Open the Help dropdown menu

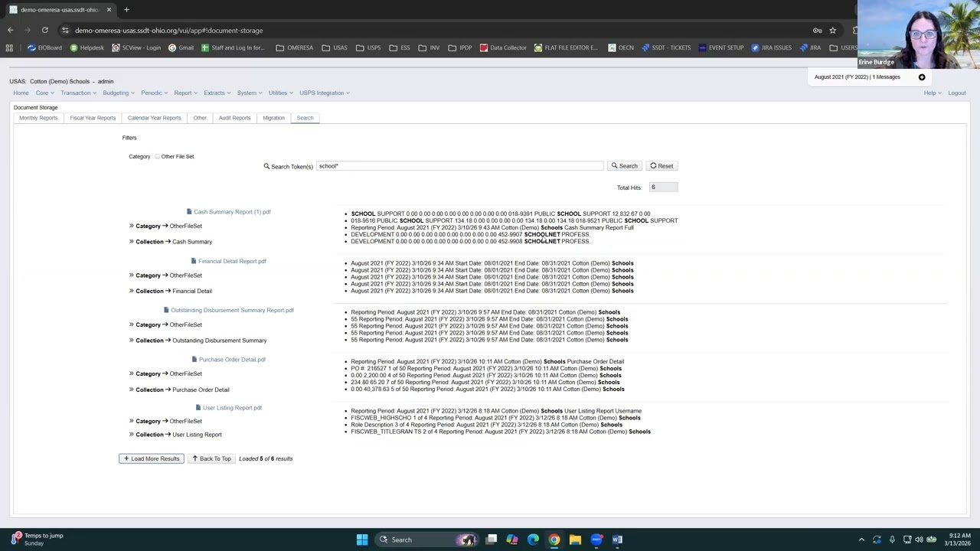[932, 93]
